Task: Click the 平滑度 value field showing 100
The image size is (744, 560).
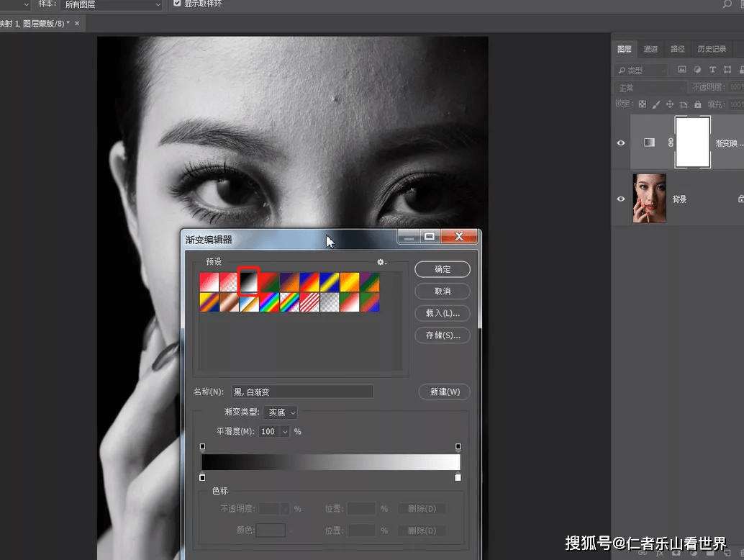Action: click(270, 431)
